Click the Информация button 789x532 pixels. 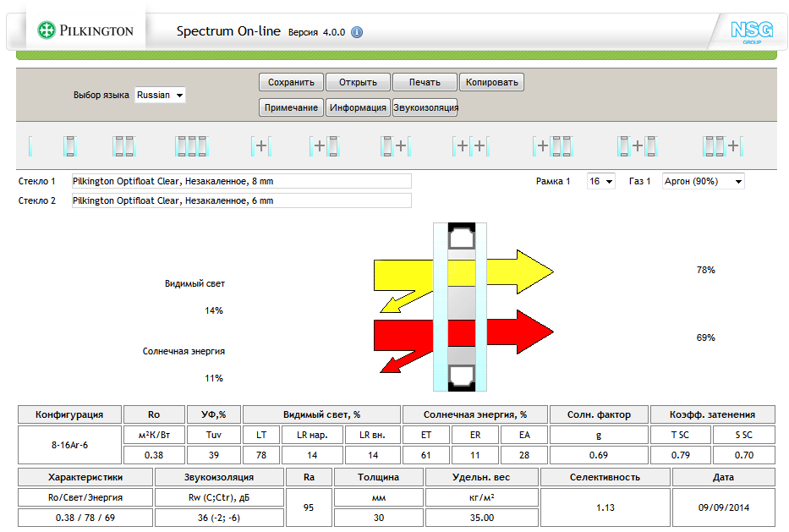[x=358, y=107]
